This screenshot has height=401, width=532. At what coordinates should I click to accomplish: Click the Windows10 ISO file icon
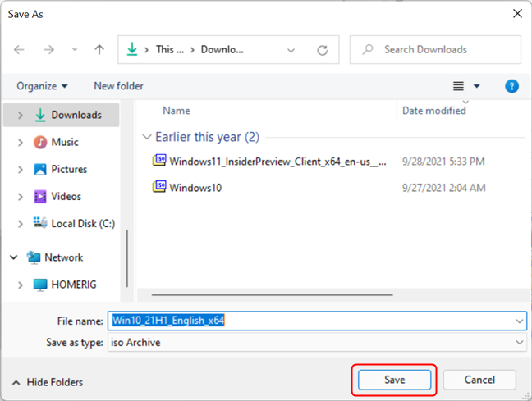159,186
